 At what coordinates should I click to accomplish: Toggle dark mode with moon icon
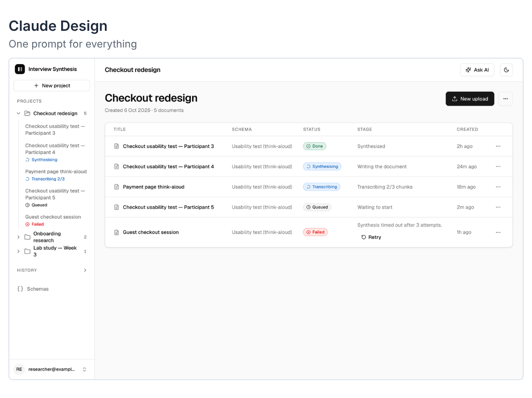pyautogui.click(x=506, y=70)
